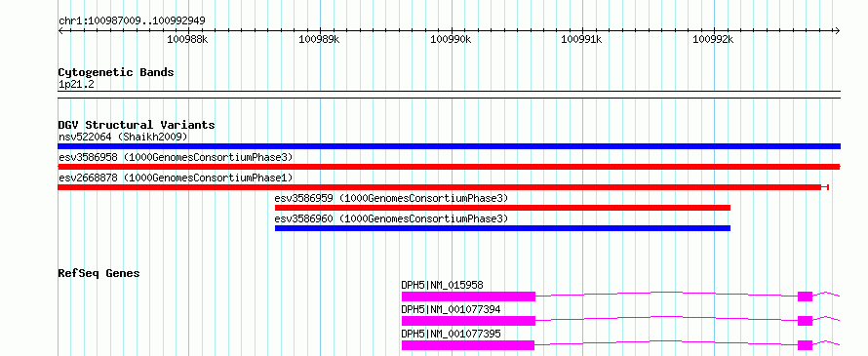Click the red esv3586958 variant bar
This screenshot has height=356, width=868.
coord(449,167)
